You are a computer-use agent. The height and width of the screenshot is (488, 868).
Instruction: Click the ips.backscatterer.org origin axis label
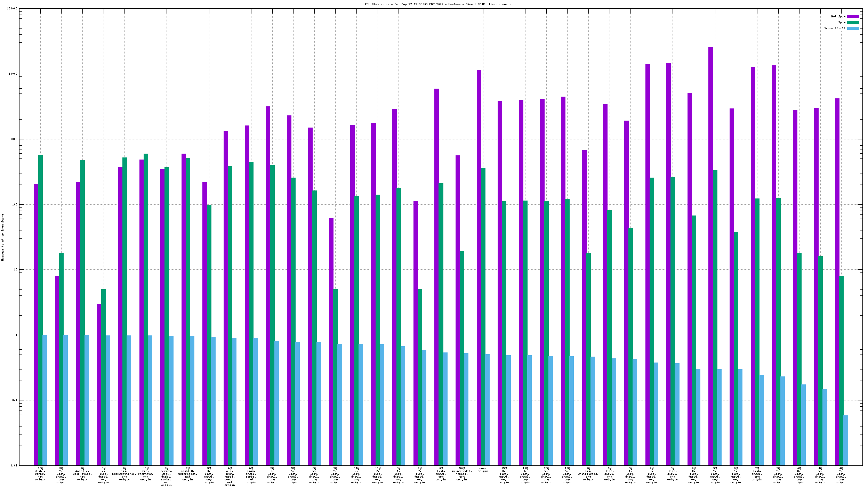124,474
